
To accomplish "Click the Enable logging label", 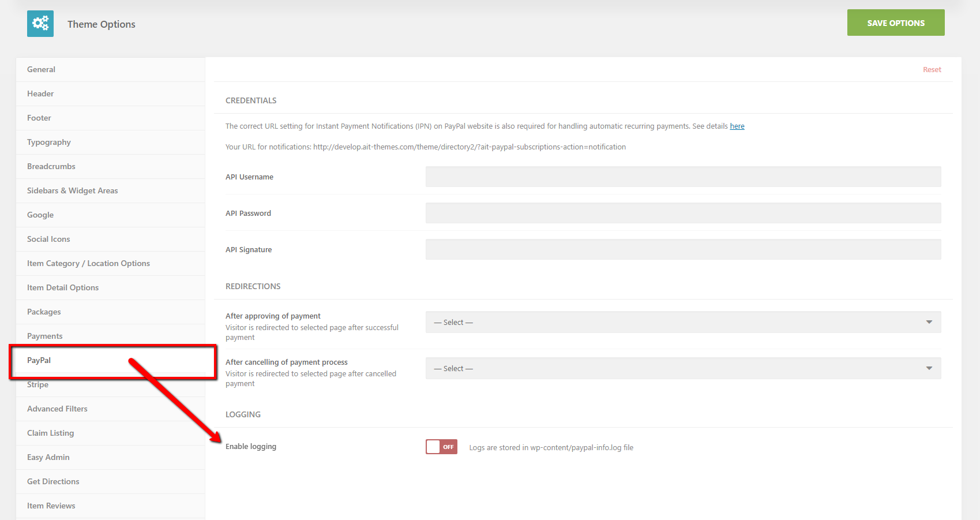I will (251, 447).
